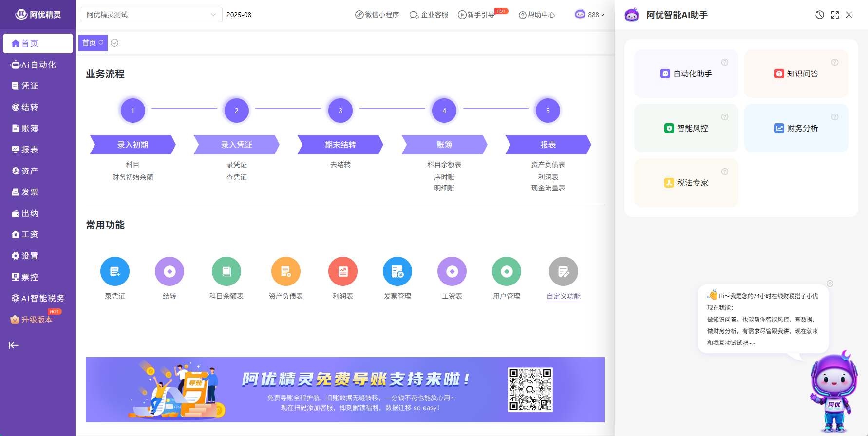Image resolution: width=868 pixels, height=436 pixels.
Task: Open 发票管理 shortcut icon
Action: coord(397,271)
